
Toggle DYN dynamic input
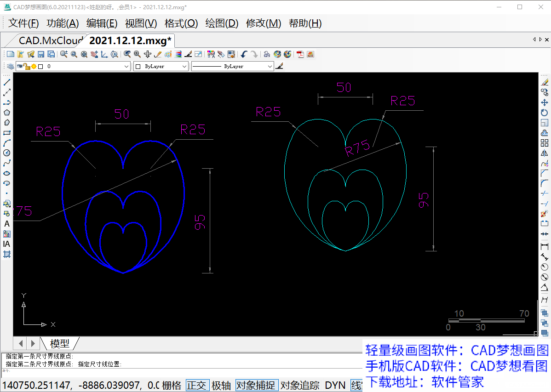335,385
